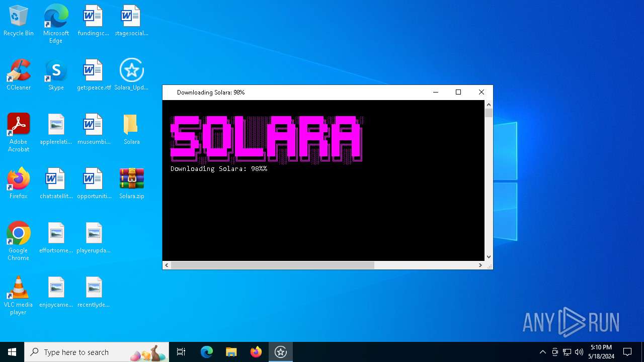644x362 pixels.
Task: Select the playerupda... image file icon
Action: (x=94, y=238)
